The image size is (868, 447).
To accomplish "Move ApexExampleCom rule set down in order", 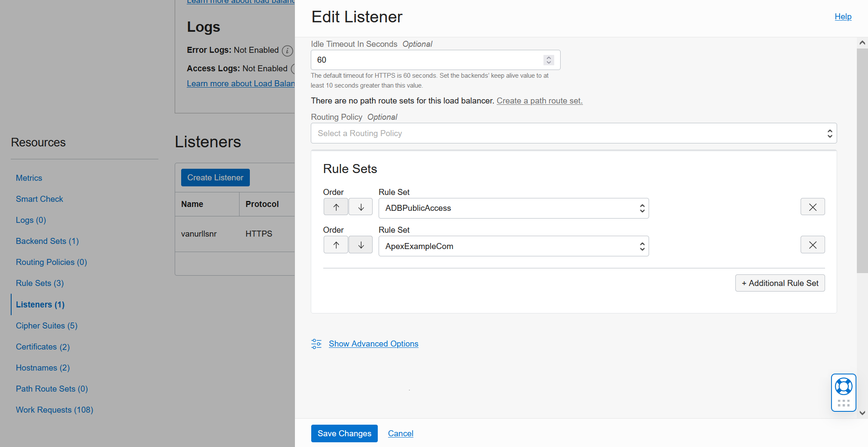I will point(361,245).
